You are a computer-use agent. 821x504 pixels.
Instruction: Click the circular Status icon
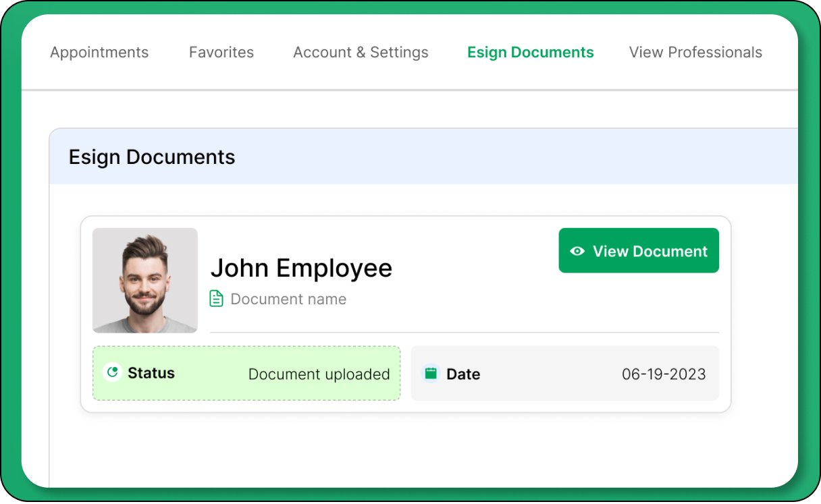tap(112, 372)
